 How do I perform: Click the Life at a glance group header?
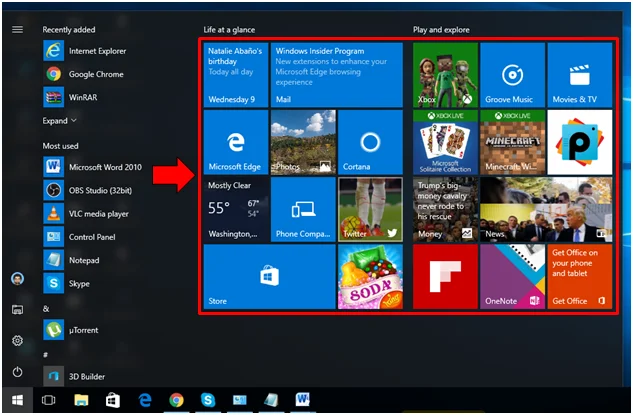[x=229, y=29]
